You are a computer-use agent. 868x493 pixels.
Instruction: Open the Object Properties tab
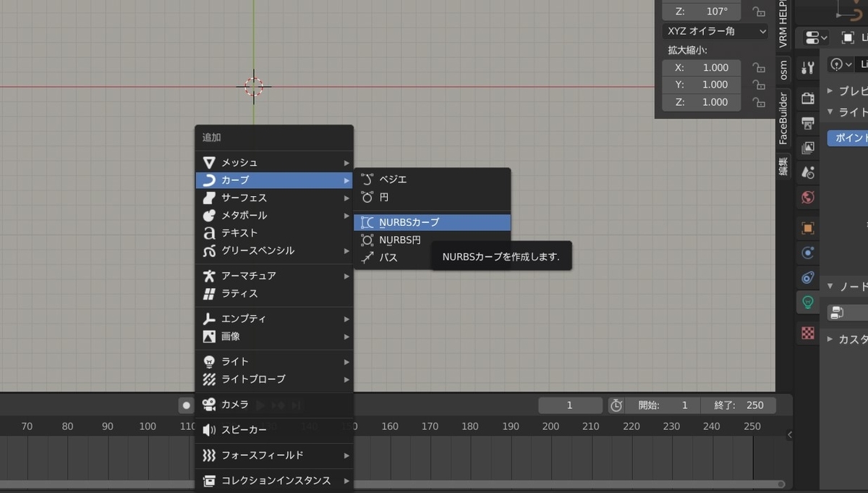click(x=807, y=226)
